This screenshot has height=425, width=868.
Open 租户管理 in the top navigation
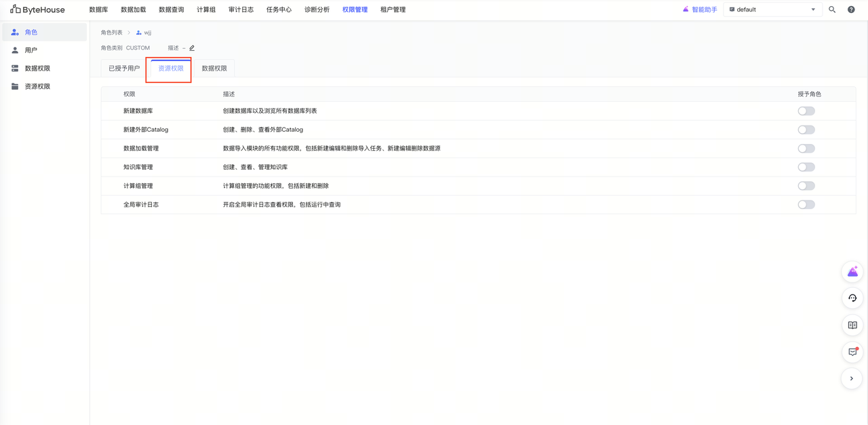[393, 10]
